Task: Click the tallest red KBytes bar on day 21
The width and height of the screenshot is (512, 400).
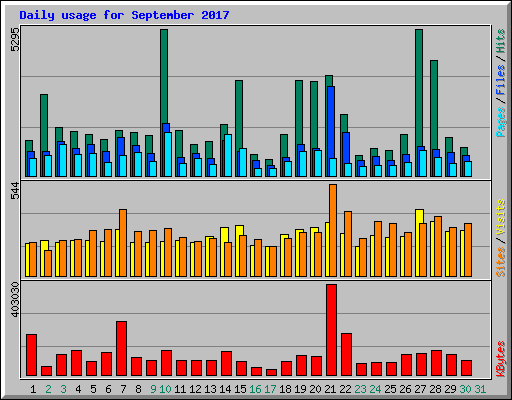Action: coord(331,330)
